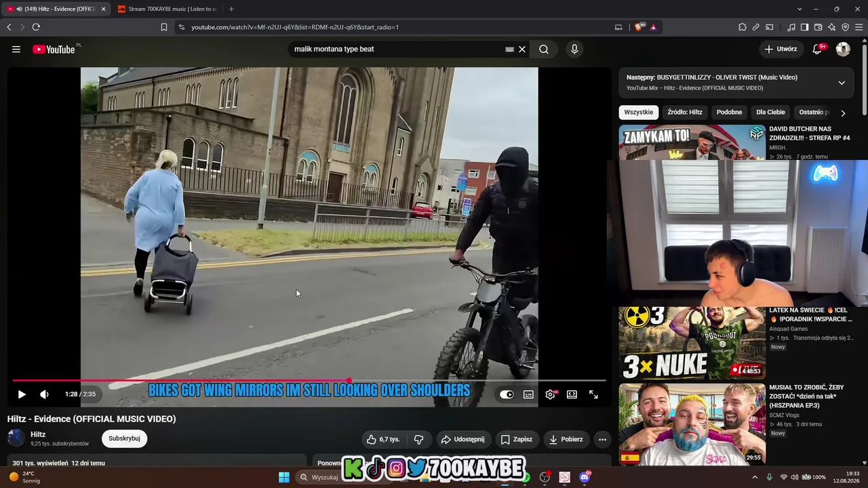Open media playback music note control
The height and width of the screenshot is (488, 868).
point(791,27)
